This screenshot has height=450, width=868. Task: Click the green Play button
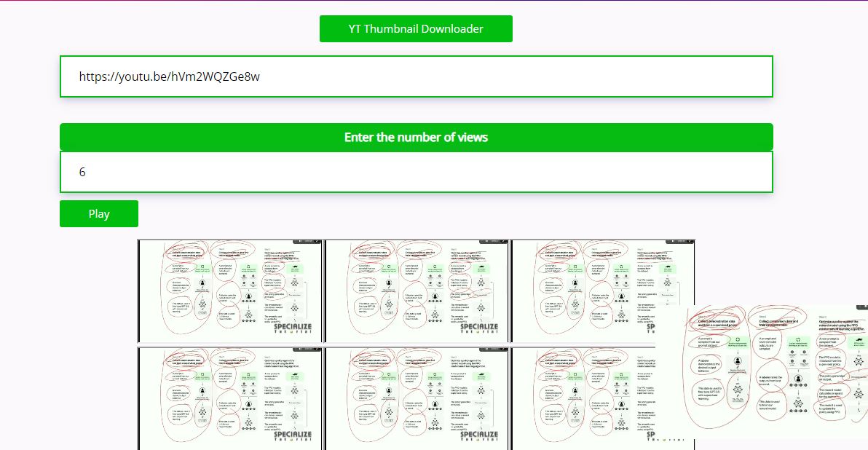[x=99, y=213]
